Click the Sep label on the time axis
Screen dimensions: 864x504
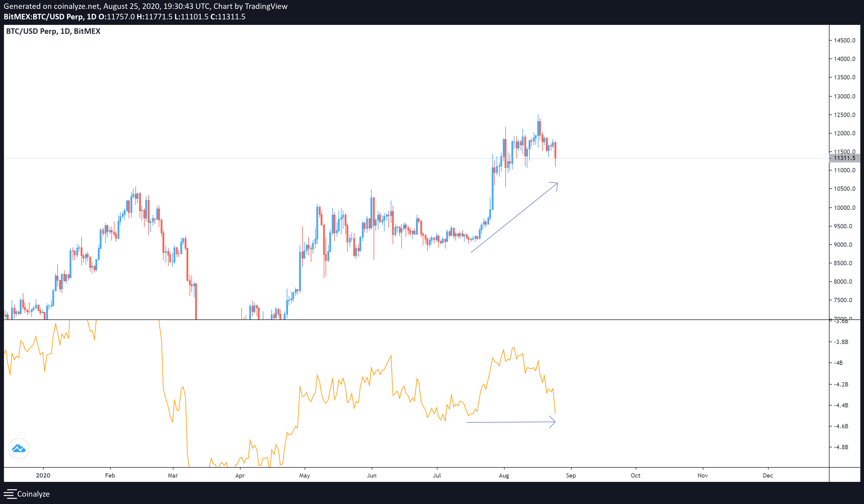571,475
